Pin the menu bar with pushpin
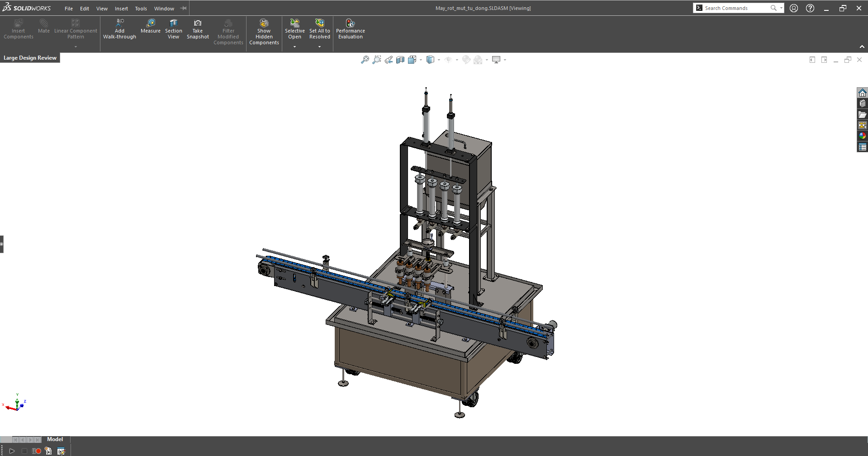The height and width of the screenshot is (456, 868). [x=183, y=8]
